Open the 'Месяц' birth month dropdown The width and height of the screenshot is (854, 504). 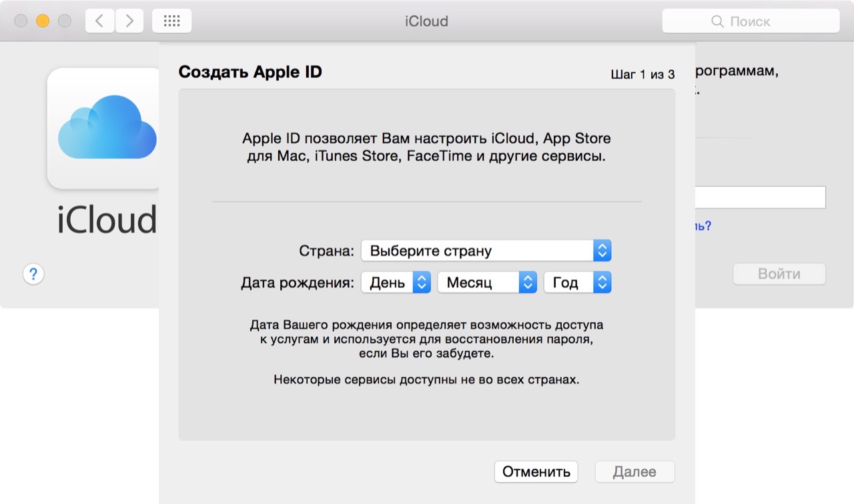[487, 283]
